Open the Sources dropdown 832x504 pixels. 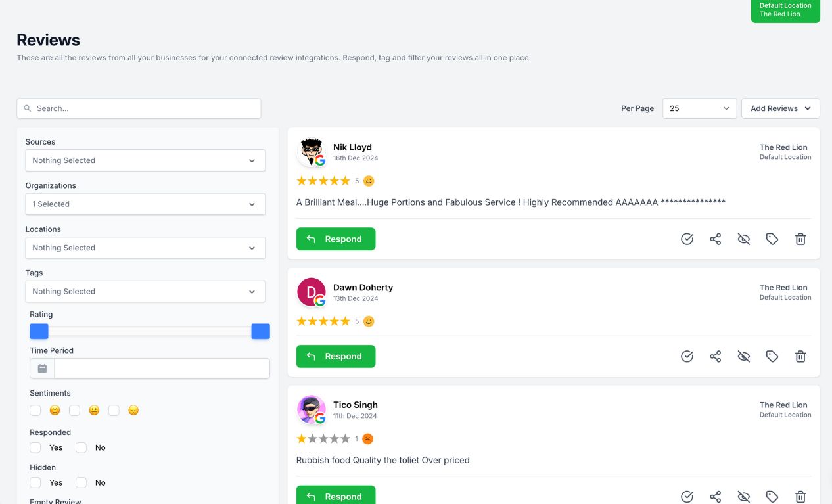(x=145, y=160)
